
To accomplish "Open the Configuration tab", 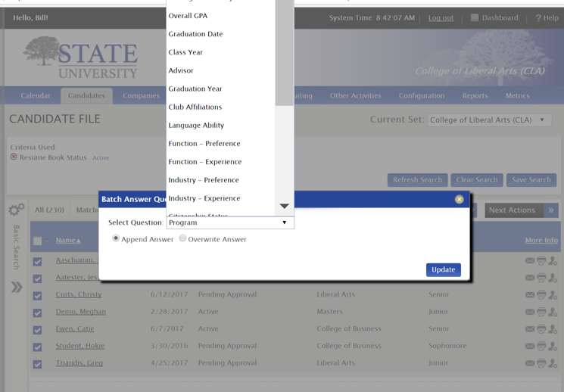I will [x=422, y=96].
